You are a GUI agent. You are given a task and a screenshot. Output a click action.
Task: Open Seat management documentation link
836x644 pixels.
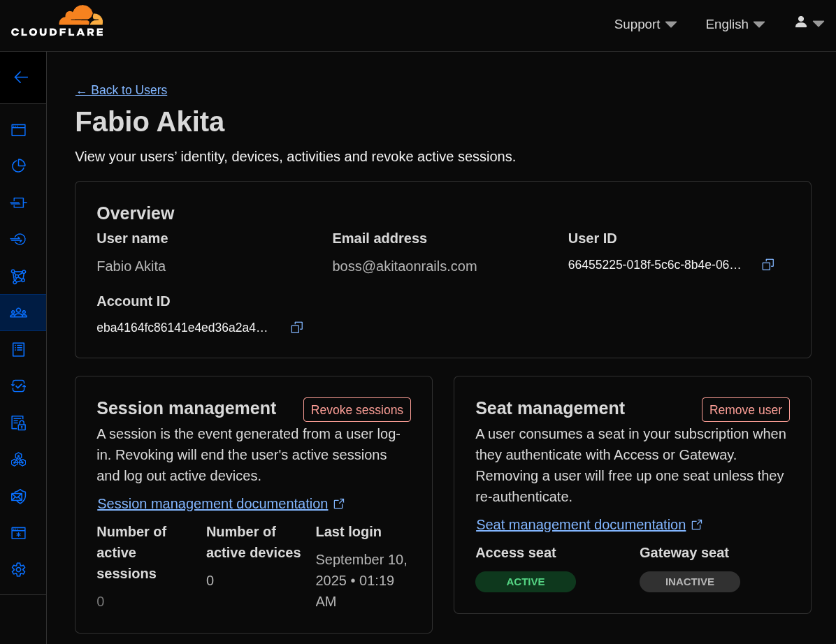click(589, 525)
